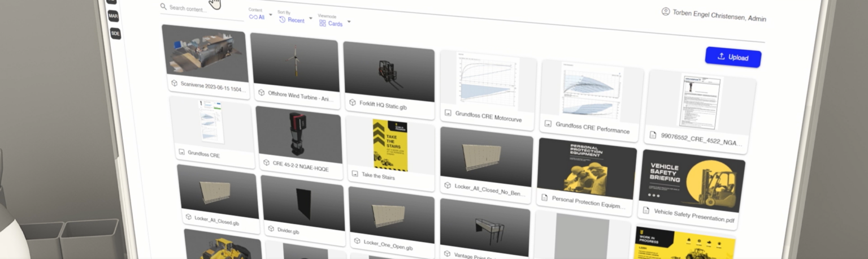
Task: Open the Scaniverse 2023-06-15 scan thumbnail
Action: [x=205, y=53]
